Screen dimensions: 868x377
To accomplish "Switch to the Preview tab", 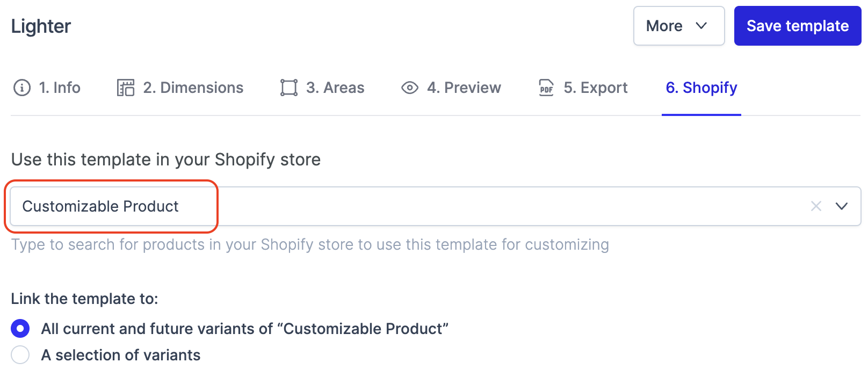I will tap(465, 88).
